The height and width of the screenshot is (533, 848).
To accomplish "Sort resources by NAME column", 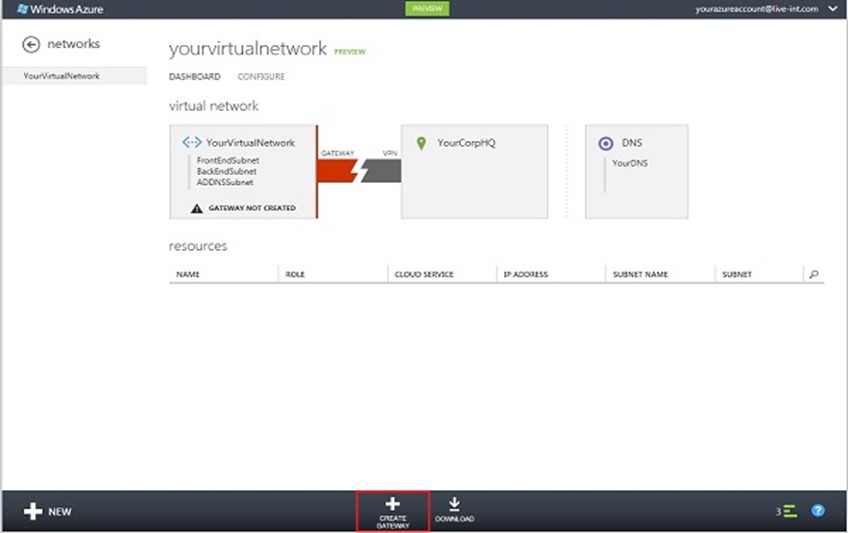I will 188,275.
